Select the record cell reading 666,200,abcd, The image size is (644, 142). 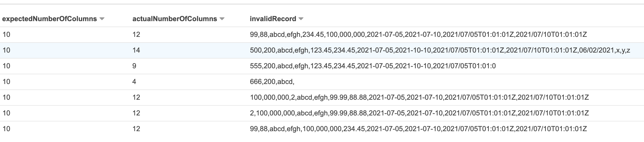[272, 82]
